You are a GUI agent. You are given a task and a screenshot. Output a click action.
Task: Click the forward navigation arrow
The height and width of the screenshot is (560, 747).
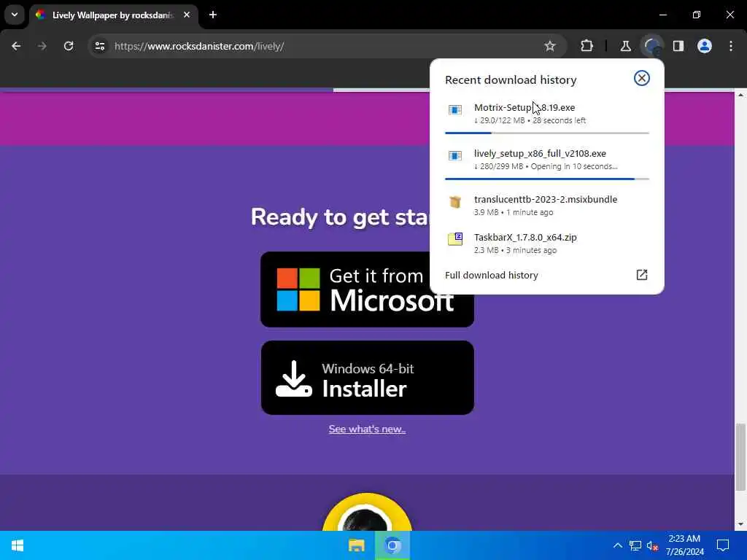pyautogui.click(x=42, y=46)
